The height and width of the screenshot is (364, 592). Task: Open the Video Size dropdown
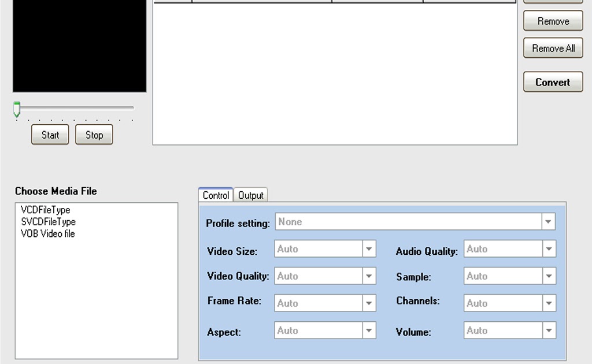tap(368, 248)
